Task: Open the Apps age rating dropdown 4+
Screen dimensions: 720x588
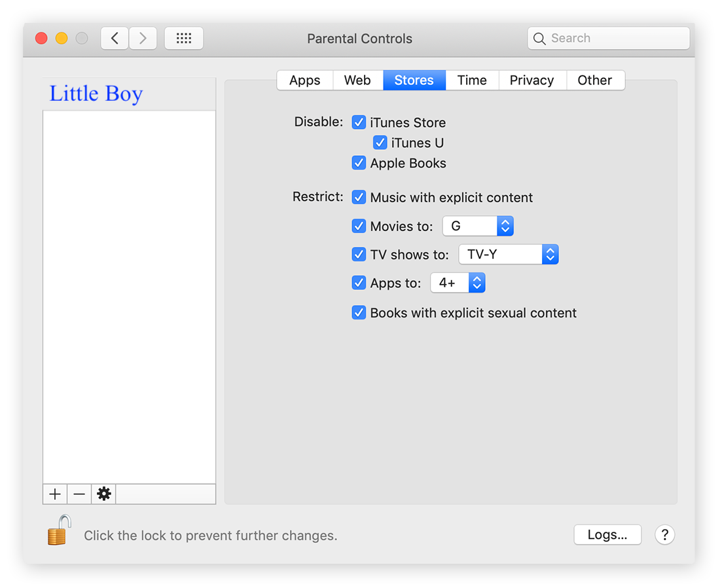Action: point(458,284)
